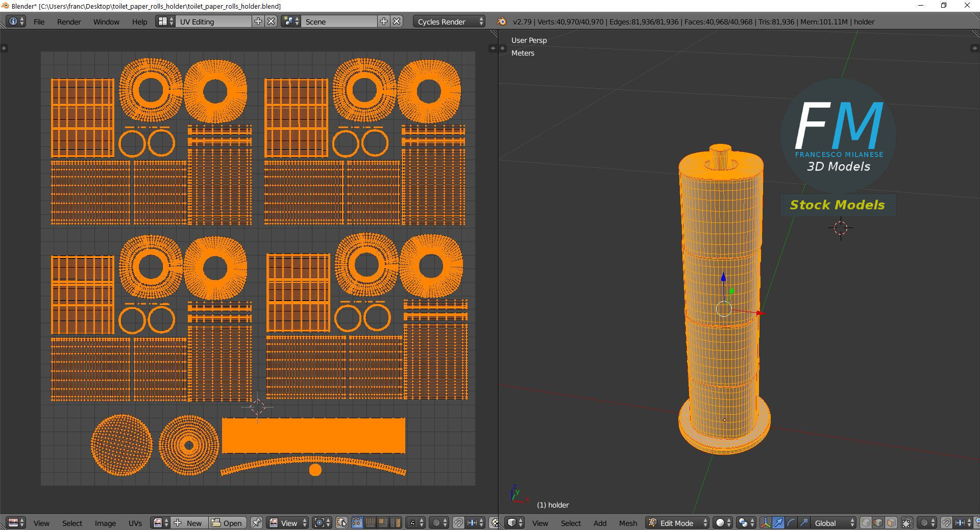Select UV face selection mode
The image size is (980, 530).
coord(382,523)
